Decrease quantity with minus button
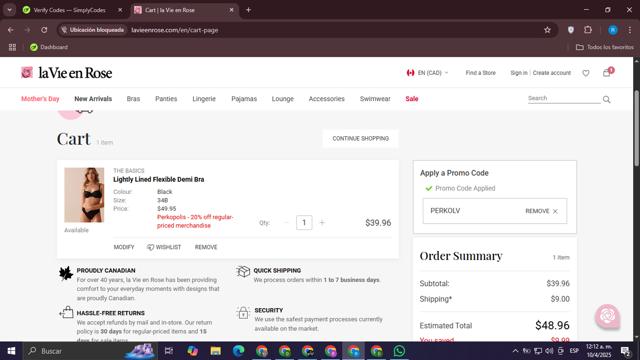Viewport: 640px width, 360px height. [286, 222]
